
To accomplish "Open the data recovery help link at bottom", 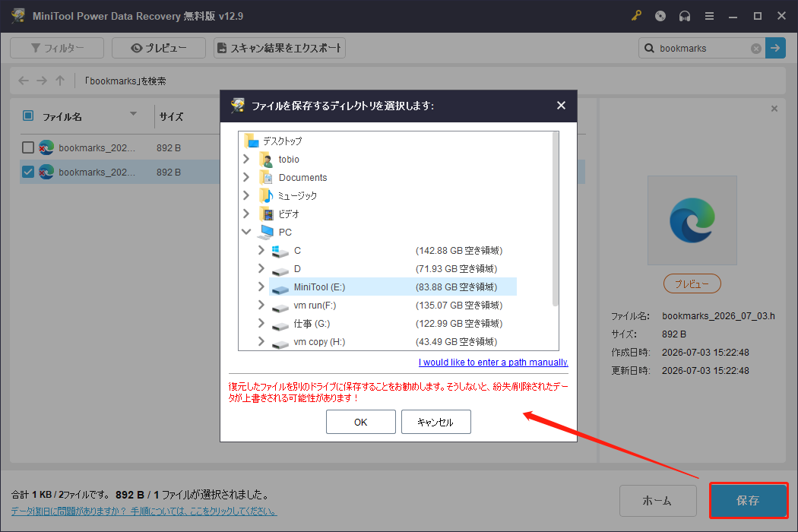I will pyautogui.click(x=144, y=511).
